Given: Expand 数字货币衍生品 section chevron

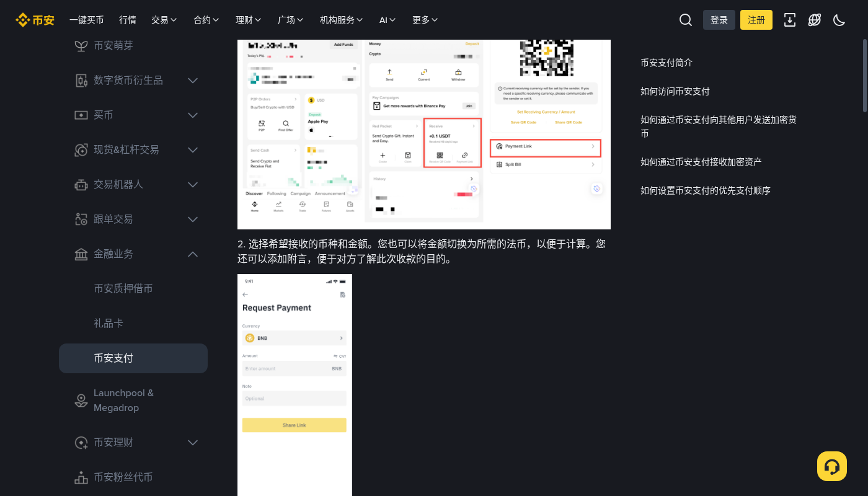Looking at the screenshot, I should pos(193,81).
